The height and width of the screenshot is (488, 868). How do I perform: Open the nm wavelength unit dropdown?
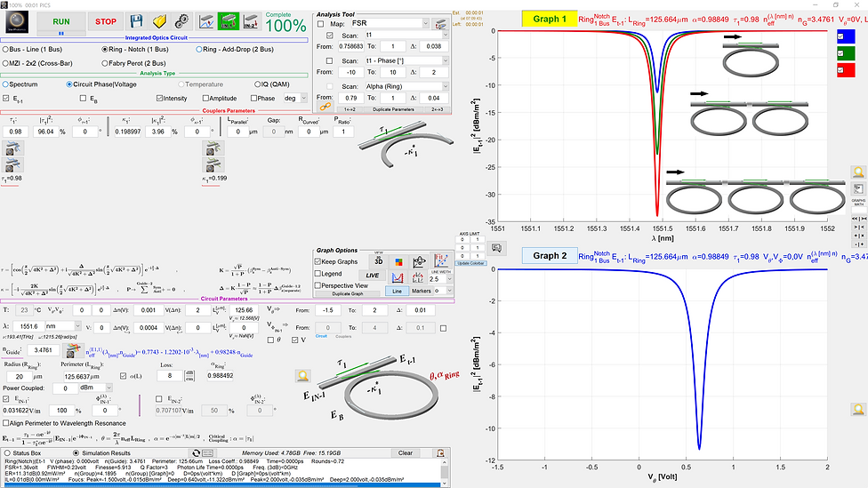pyautogui.click(x=63, y=326)
